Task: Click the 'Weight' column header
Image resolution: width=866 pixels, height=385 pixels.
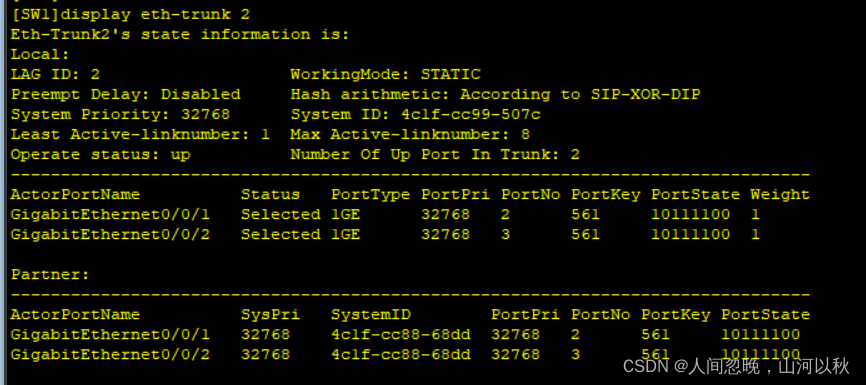Action: [x=780, y=194]
